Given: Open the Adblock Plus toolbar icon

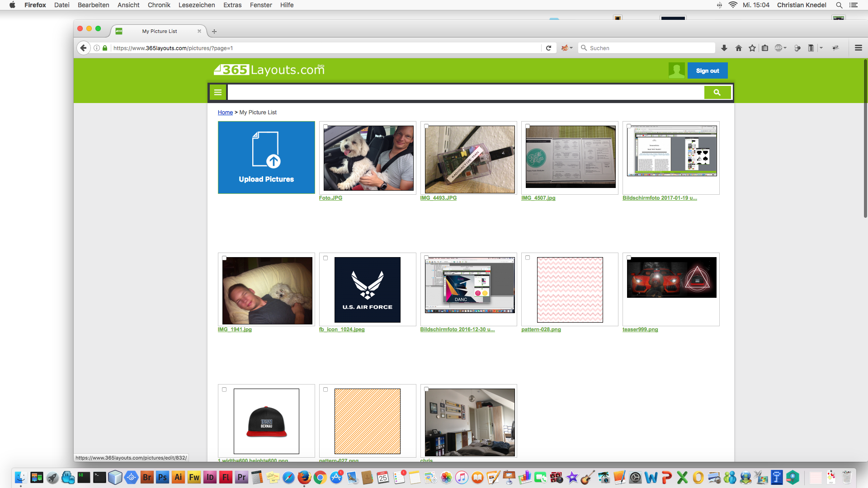Looking at the screenshot, I should pyautogui.click(x=778, y=48).
